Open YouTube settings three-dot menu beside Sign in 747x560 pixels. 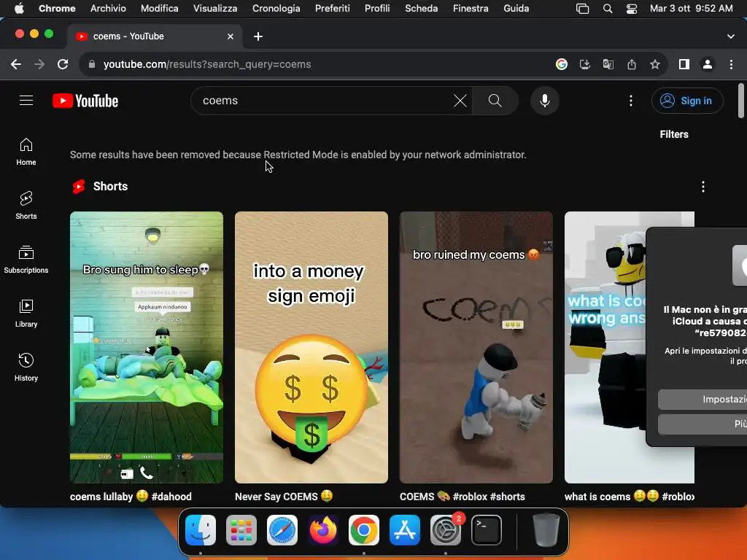tap(631, 101)
